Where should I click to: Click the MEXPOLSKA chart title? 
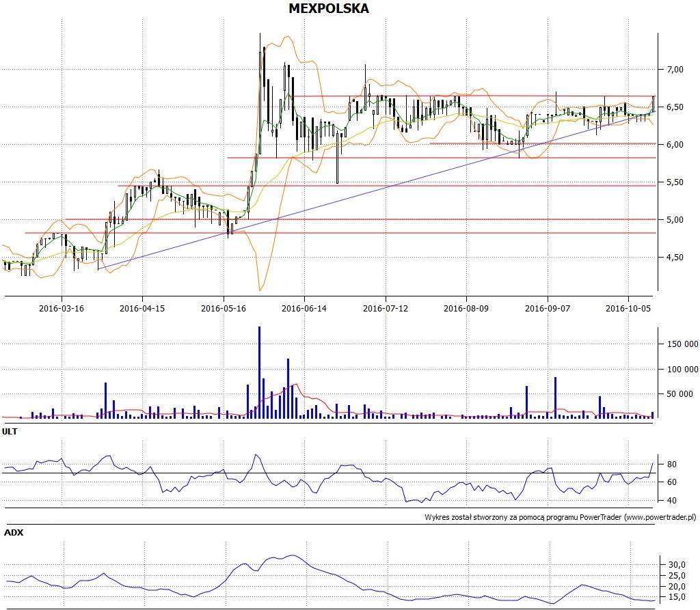point(329,8)
